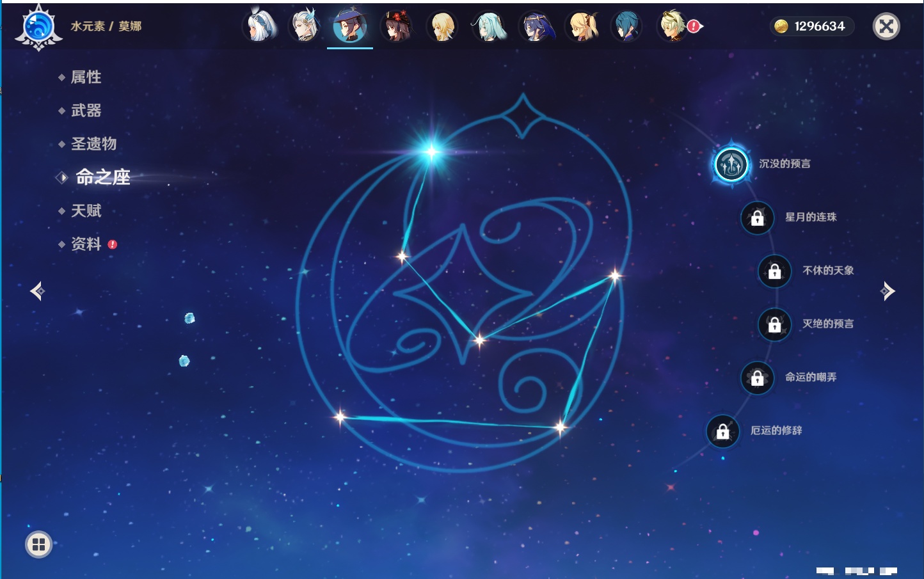Open the activated 沉没的预言 constellation node
The height and width of the screenshot is (579, 924).
(x=731, y=164)
